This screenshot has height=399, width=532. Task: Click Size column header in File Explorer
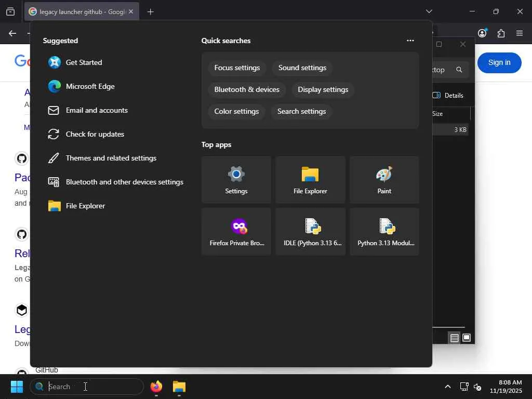coord(451,114)
